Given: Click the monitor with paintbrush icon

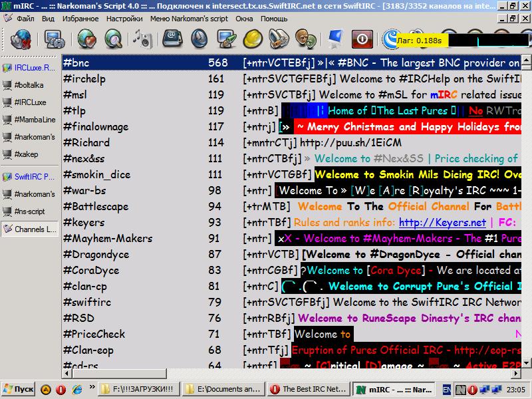Looking at the screenshot, I should tap(226, 39).
